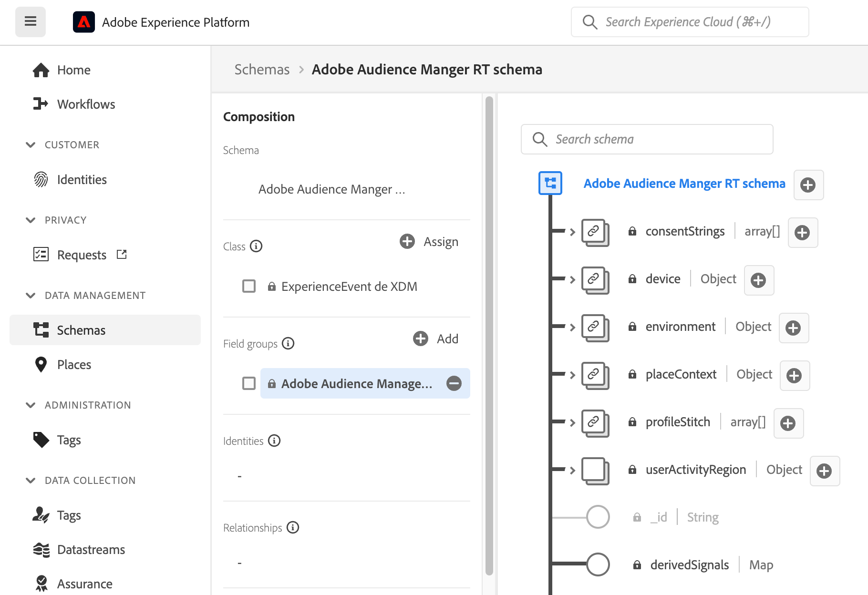868x595 pixels.
Task: Check the Adobe Audience Manager field group checkbox
Action: tap(249, 383)
